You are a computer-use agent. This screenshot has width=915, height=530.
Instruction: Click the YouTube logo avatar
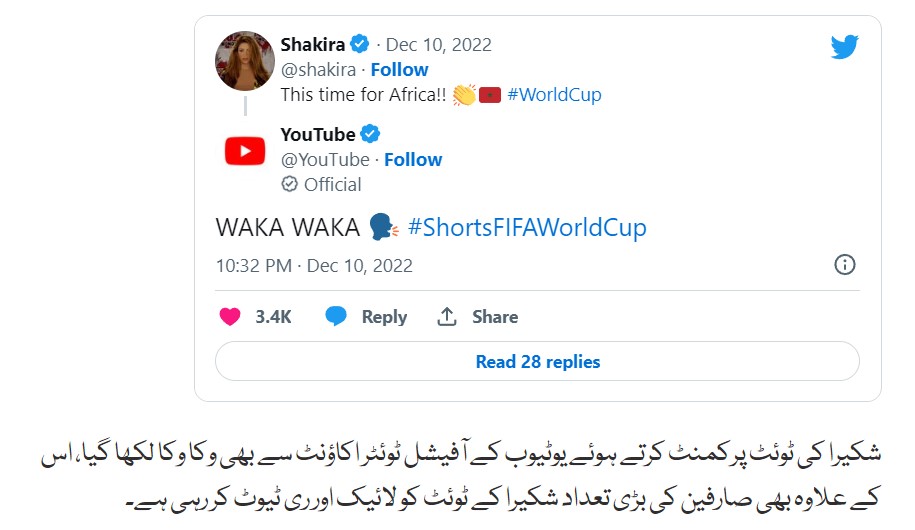tap(245, 151)
